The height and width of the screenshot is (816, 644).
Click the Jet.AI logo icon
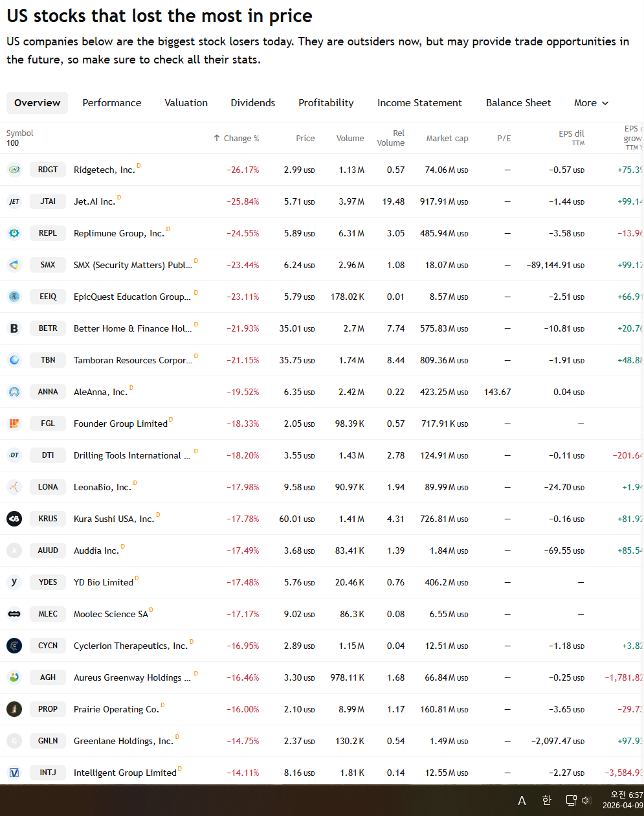click(14, 201)
